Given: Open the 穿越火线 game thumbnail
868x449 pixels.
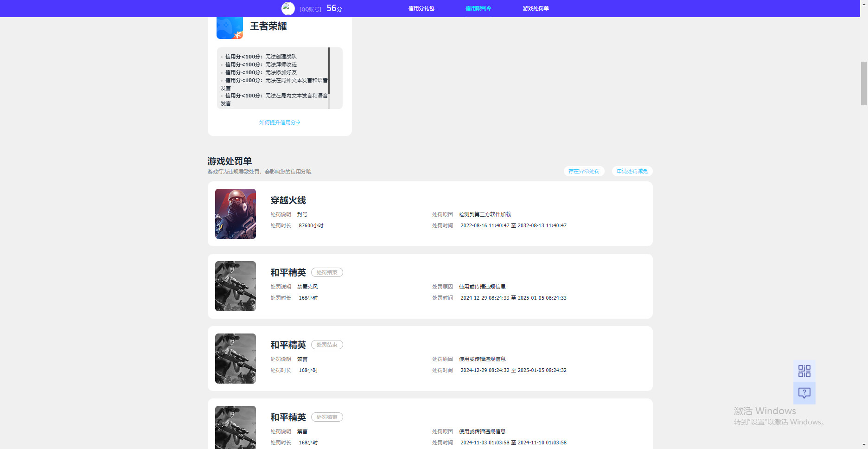Looking at the screenshot, I should coord(236,214).
